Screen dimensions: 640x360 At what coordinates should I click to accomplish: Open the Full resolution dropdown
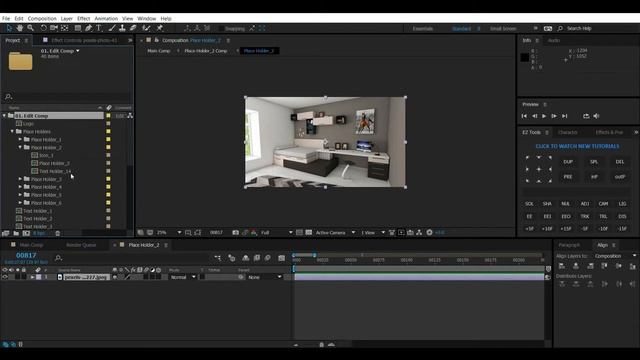coord(277,233)
